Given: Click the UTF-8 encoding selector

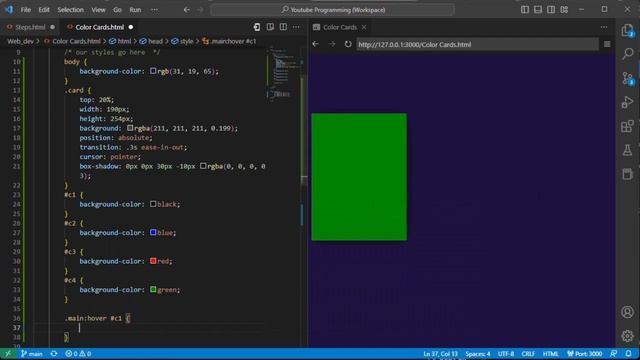Looking at the screenshot, I should [506, 354].
